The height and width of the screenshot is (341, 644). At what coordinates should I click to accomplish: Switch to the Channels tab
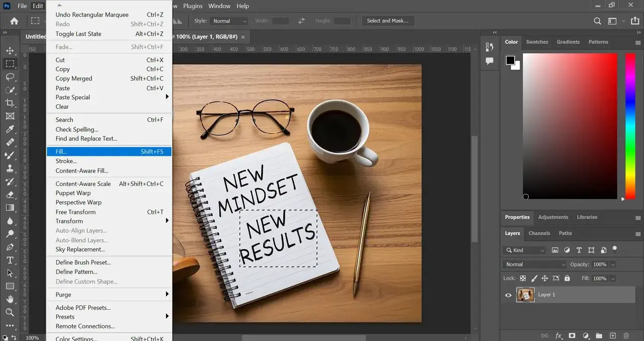539,233
